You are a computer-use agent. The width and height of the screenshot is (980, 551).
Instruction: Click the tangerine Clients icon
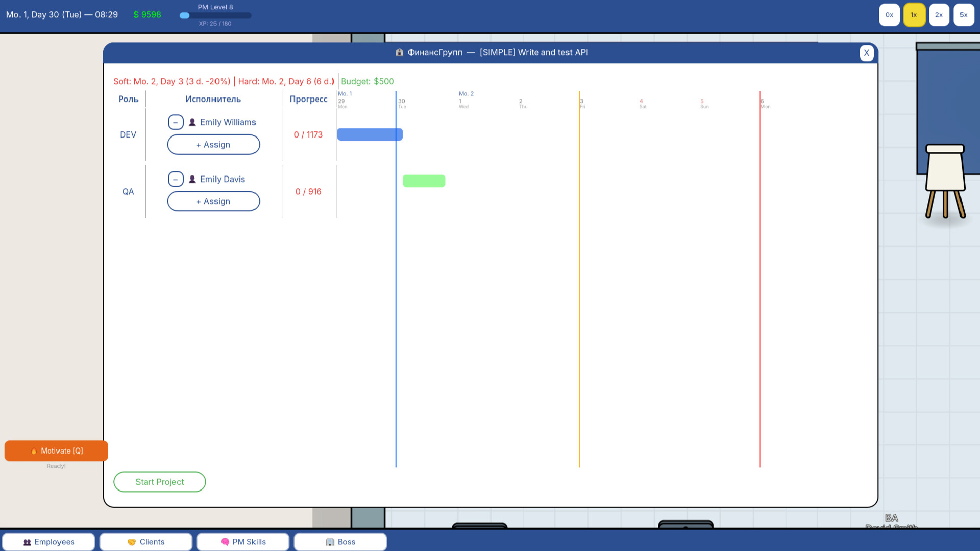(x=132, y=542)
